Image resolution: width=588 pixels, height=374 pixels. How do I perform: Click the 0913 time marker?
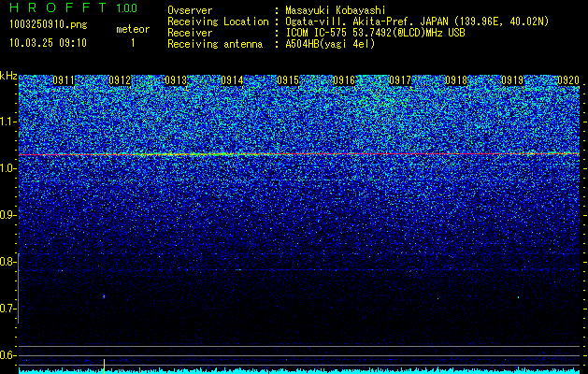[176, 80]
